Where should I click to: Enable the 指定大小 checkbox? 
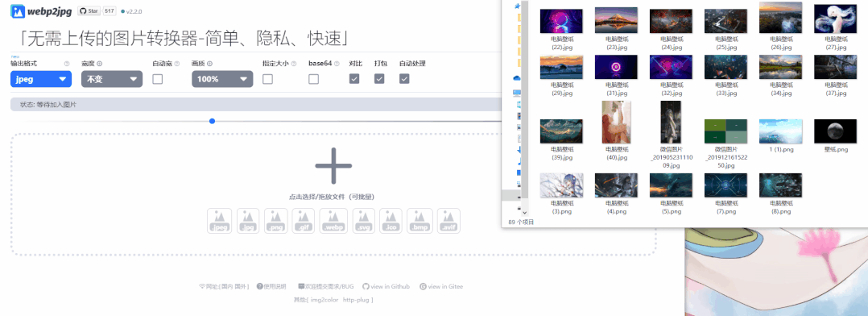click(268, 79)
